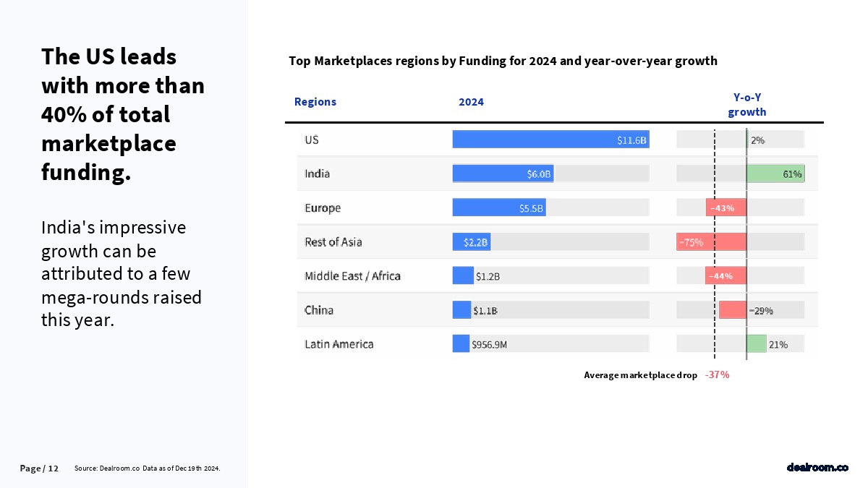Click the US $11.6B funding bar
The height and width of the screenshot is (488, 868).
(550, 140)
